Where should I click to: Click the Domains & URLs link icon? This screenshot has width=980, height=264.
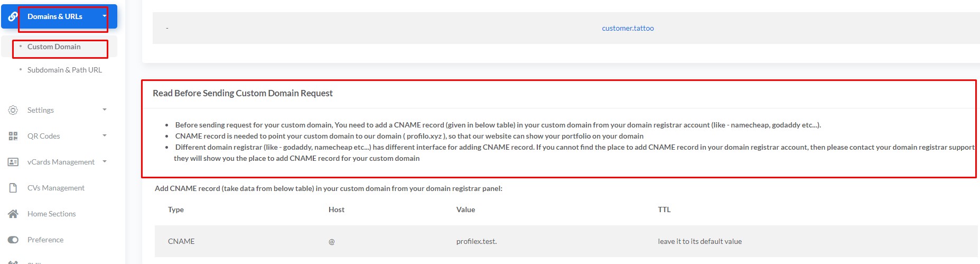(x=13, y=16)
